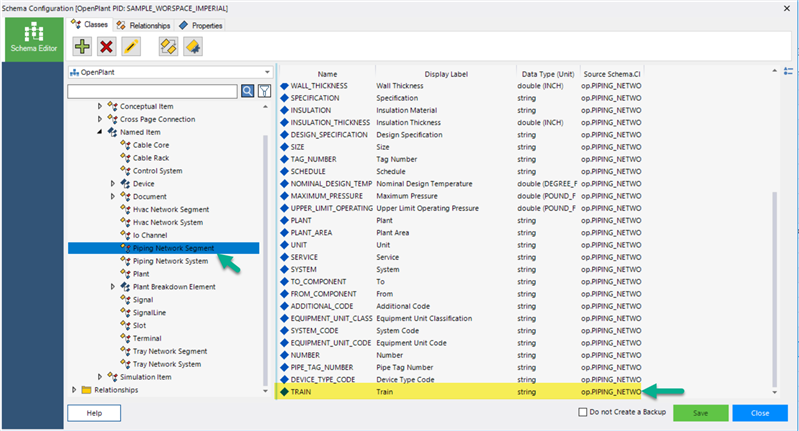Sort by the Display Label column header
Viewport: 799px width, 431px height.
click(x=446, y=74)
